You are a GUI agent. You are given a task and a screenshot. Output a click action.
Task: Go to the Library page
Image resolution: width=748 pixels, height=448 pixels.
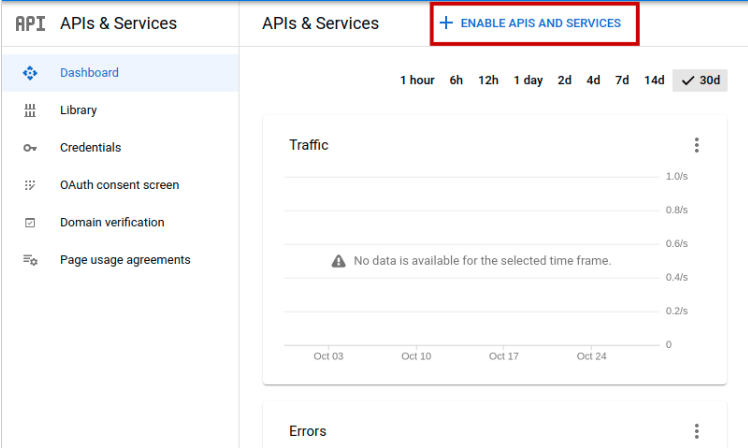point(121,110)
